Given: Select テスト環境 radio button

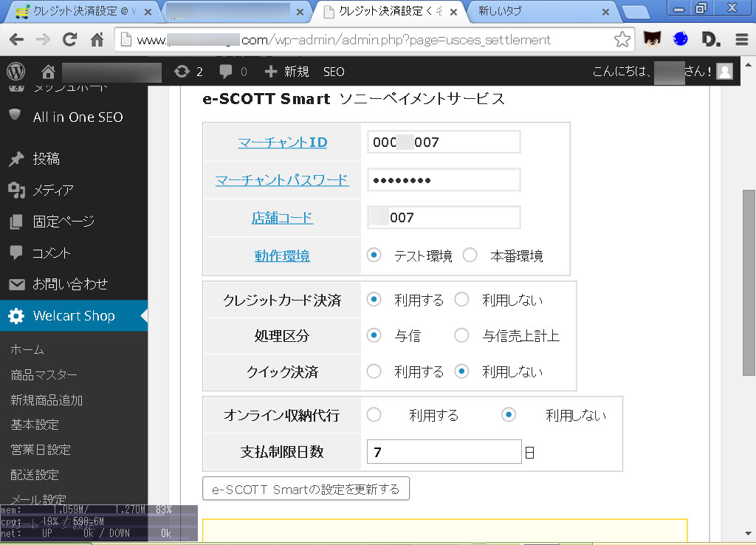Looking at the screenshot, I should coord(374,255).
